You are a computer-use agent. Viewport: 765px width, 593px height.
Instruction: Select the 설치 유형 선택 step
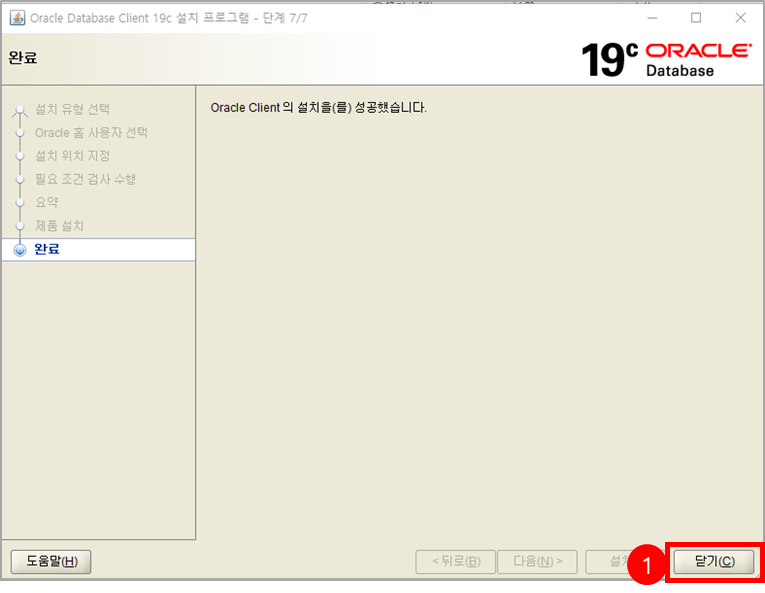click(x=72, y=109)
